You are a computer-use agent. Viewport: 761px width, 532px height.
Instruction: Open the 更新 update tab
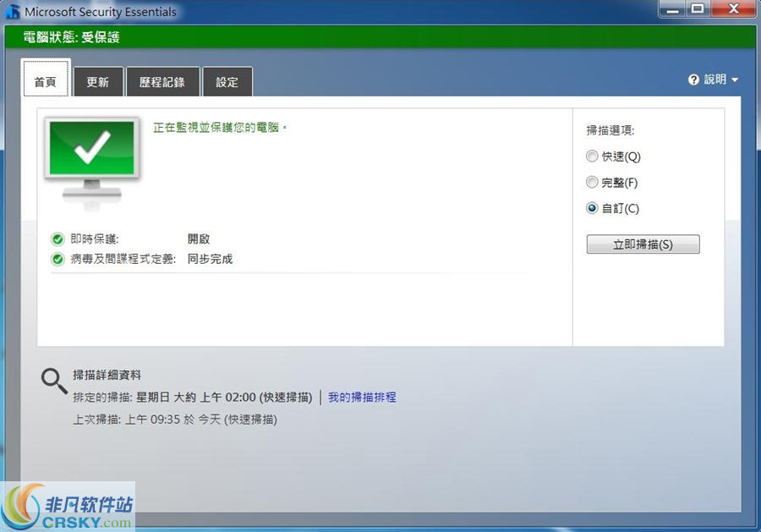tap(97, 81)
